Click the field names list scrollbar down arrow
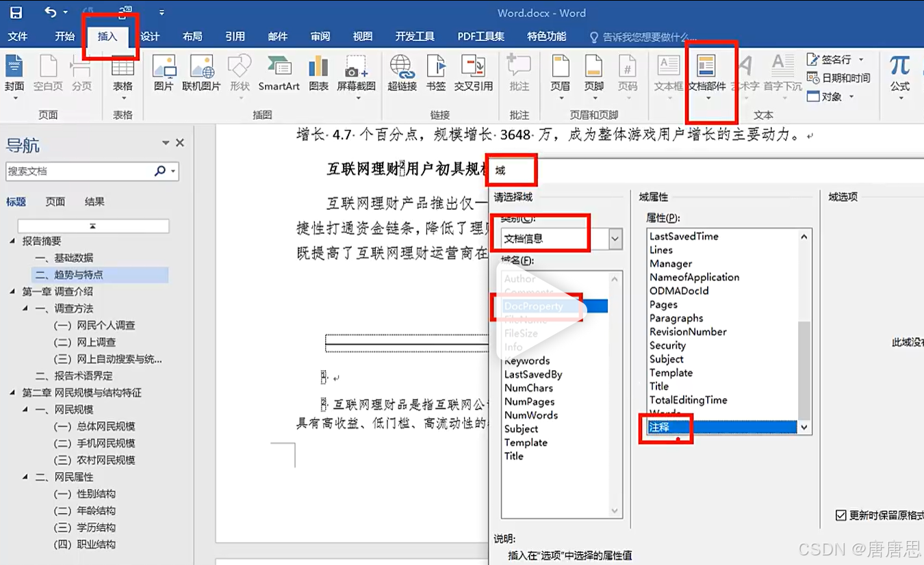924x565 pixels. tap(615, 511)
